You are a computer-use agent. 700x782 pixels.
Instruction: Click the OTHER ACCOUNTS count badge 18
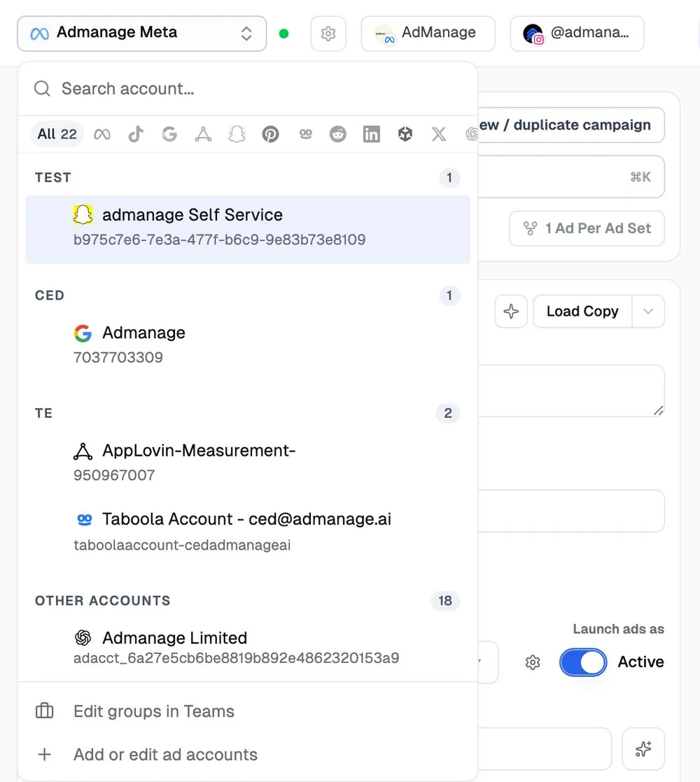tap(445, 601)
